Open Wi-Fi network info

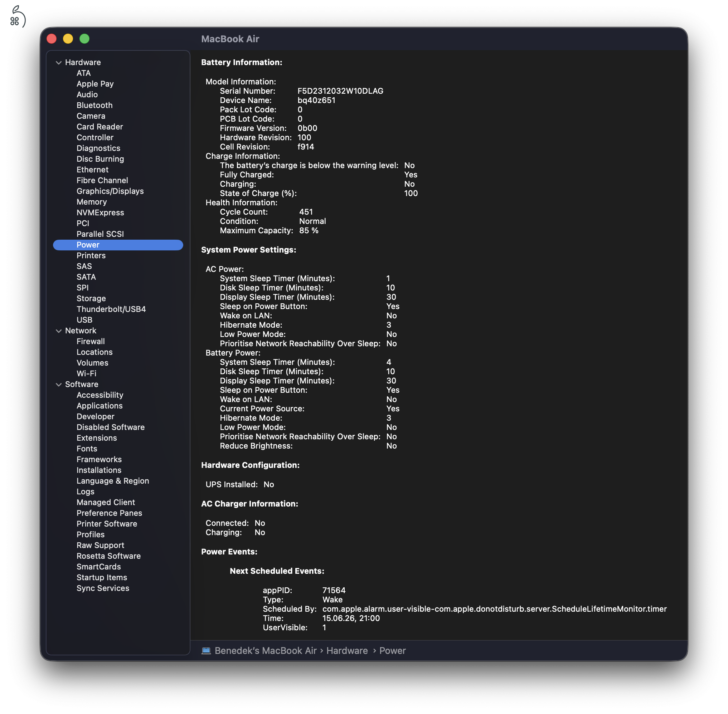(x=86, y=374)
